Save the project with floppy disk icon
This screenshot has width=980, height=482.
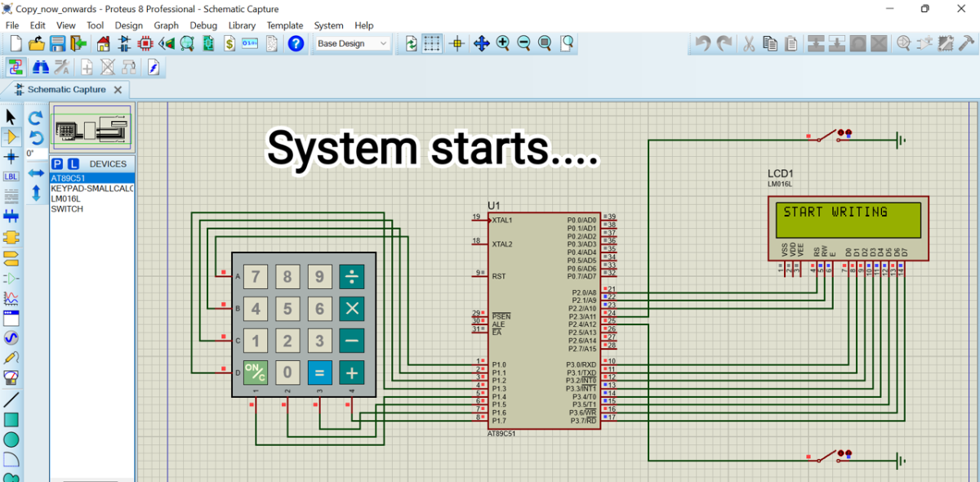tap(58, 43)
